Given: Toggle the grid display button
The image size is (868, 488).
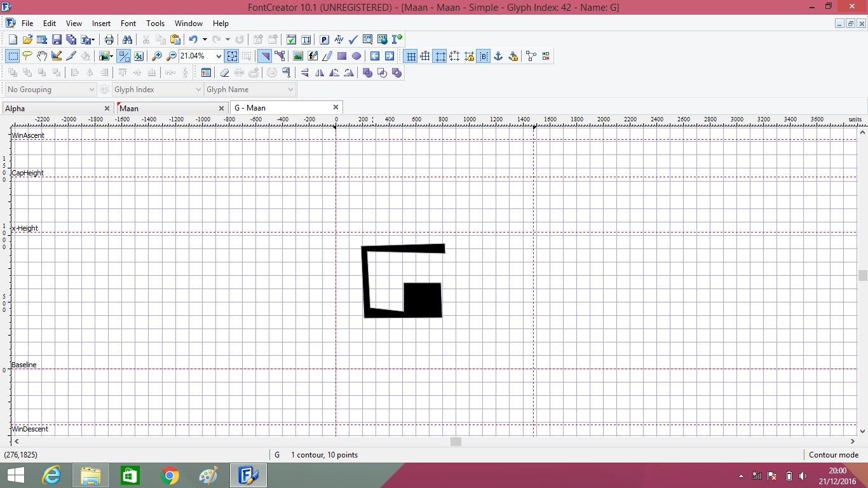Looking at the screenshot, I should point(411,56).
